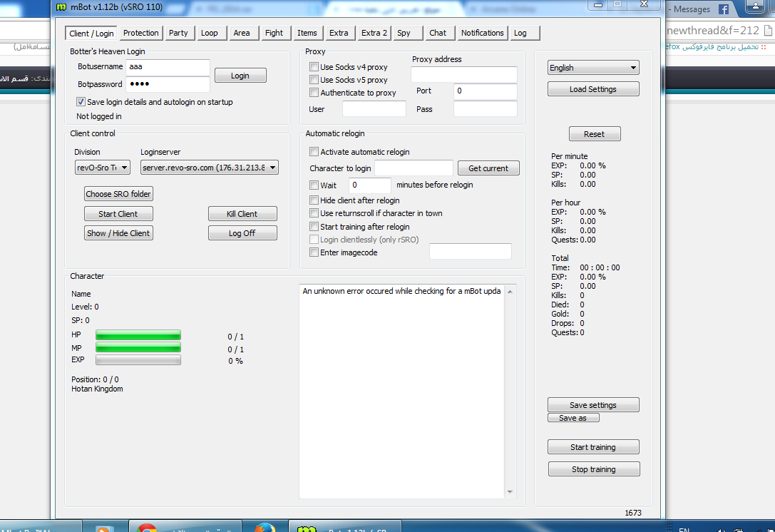Expand the Division dropdown
Screen dimensions: 775x532
103,168
